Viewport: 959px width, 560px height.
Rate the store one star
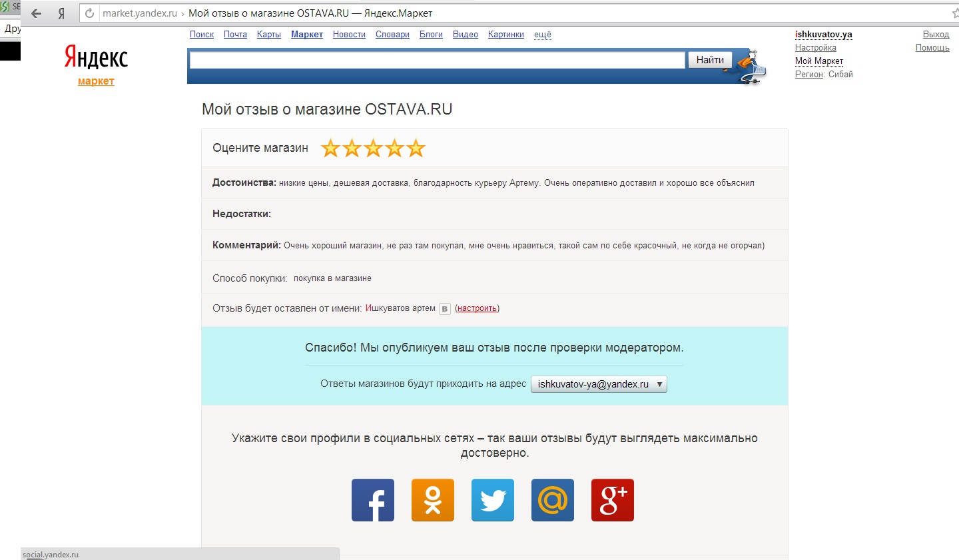[x=331, y=148]
